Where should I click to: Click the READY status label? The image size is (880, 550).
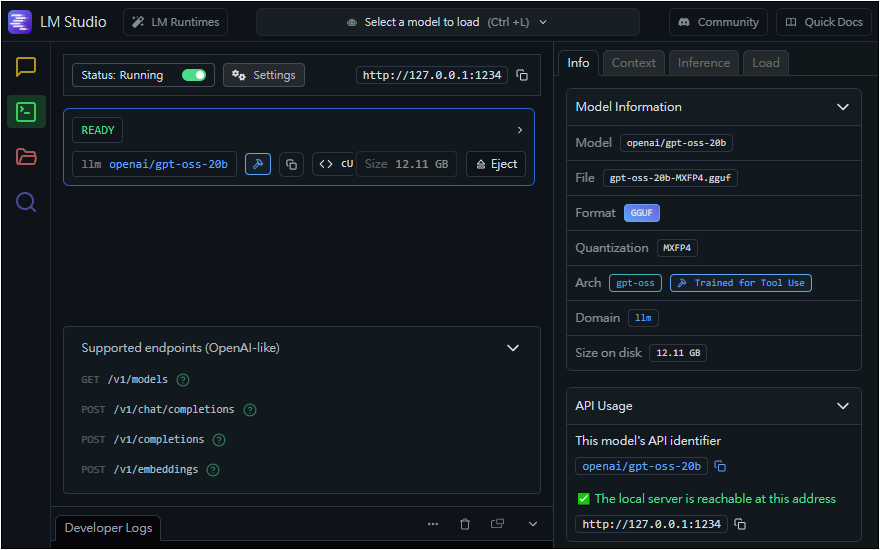pos(98,130)
